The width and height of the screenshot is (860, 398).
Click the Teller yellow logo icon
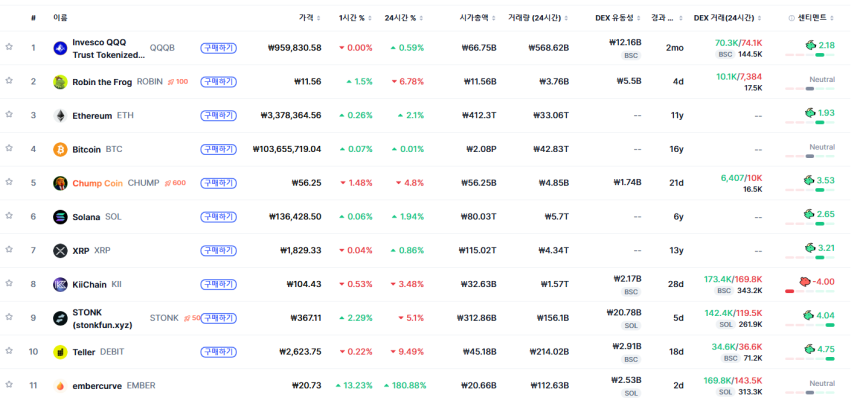pyautogui.click(x=60, y=352)
